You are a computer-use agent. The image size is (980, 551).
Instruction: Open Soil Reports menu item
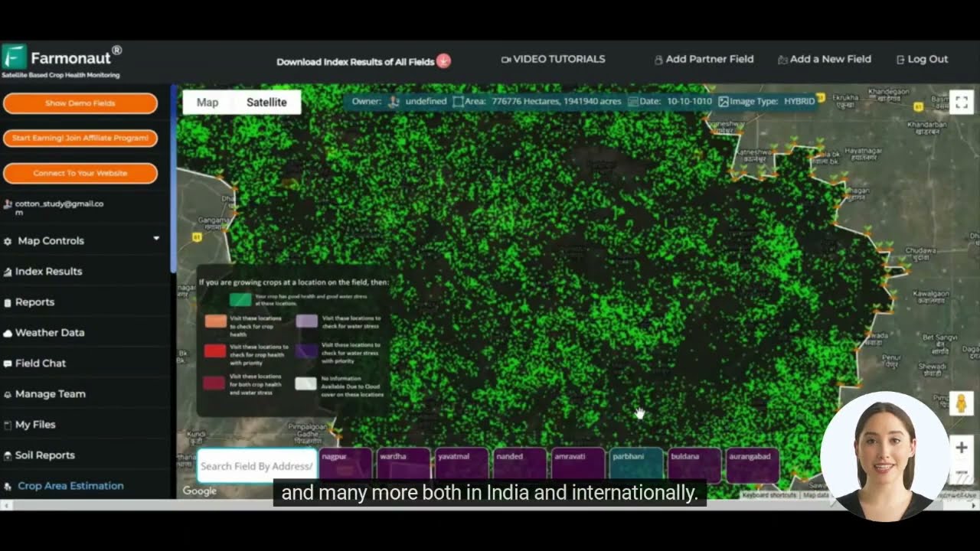click(44, 455)
